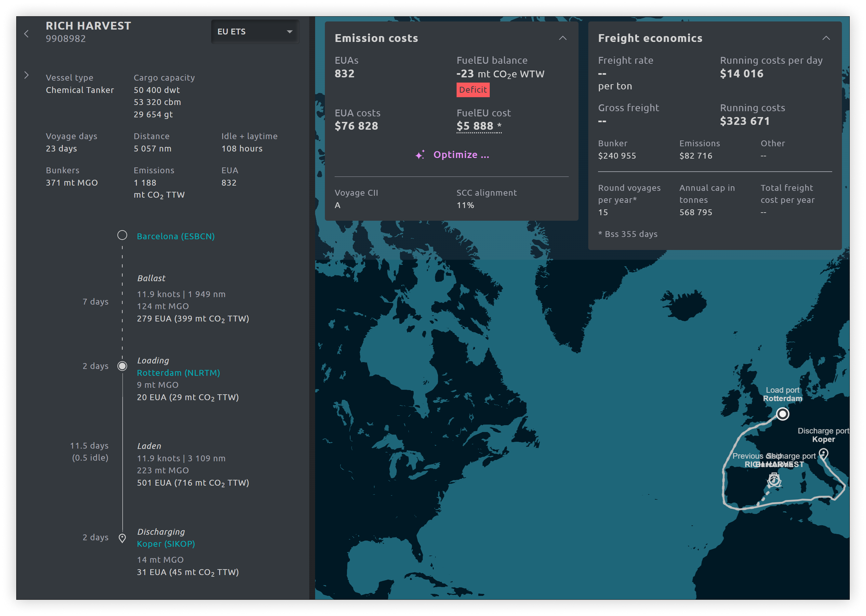Open the Koper (SIKOP) port link

166,544
